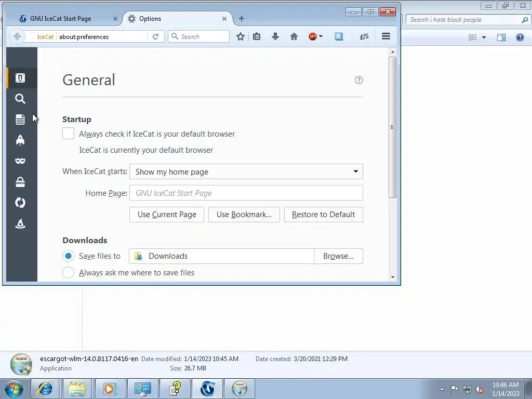Screen dimensions: 532x399
Task: Click the IceCat toolbar Search box
Action: pos(199,37)
